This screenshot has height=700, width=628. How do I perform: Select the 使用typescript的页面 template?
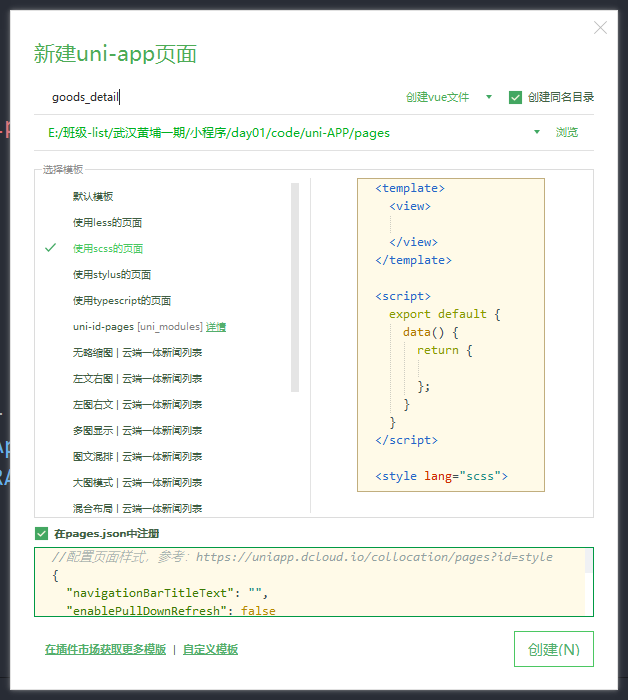pyautogui.click(x=122, y=300)
